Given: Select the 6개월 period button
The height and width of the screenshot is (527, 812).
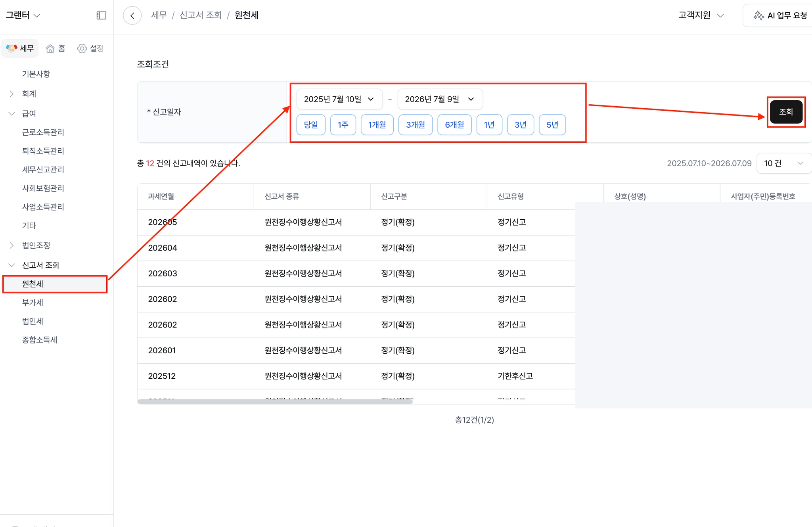Looking at the screenshot, I should pyautogui.click(x=454, y=125).
